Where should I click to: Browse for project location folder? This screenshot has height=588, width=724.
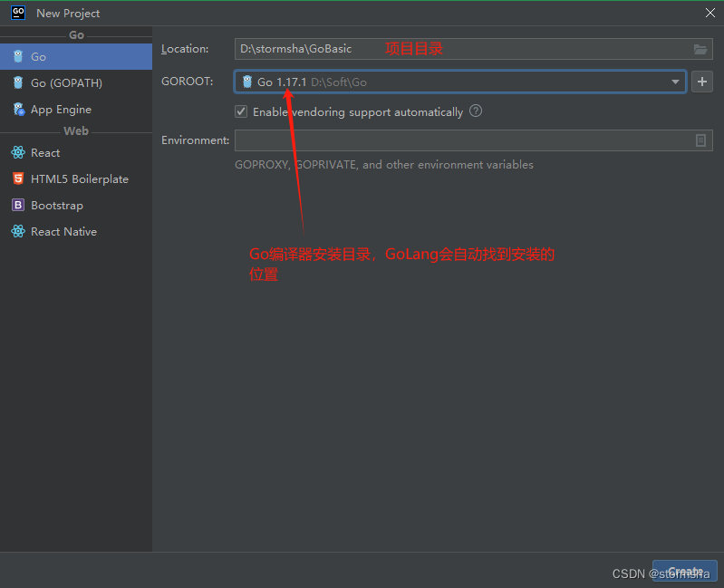[700, 49]
